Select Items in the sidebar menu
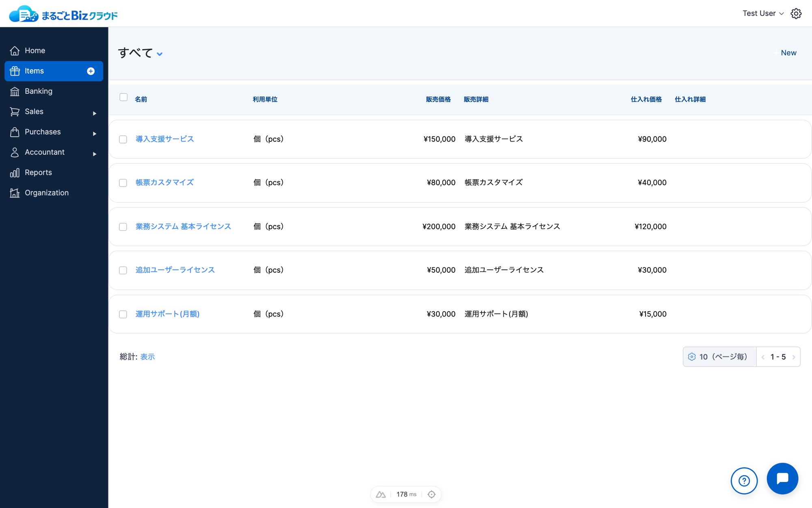 click(x=54, y=71)
